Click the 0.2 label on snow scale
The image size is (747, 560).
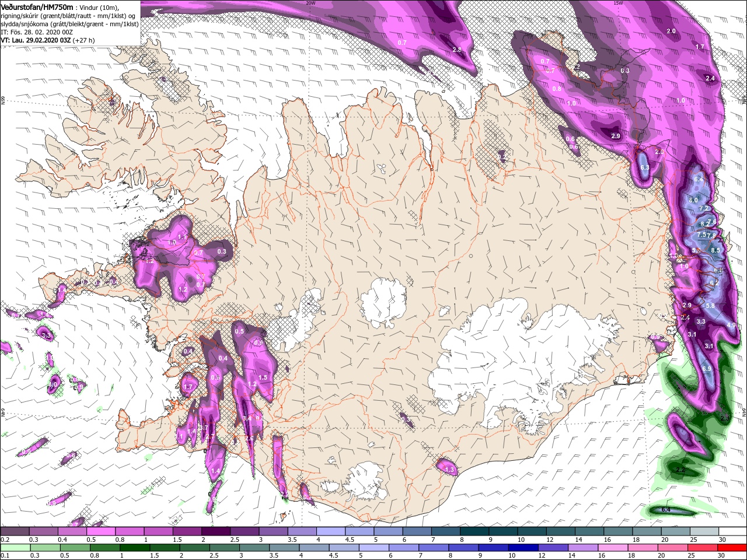click(x=5, y=540)
